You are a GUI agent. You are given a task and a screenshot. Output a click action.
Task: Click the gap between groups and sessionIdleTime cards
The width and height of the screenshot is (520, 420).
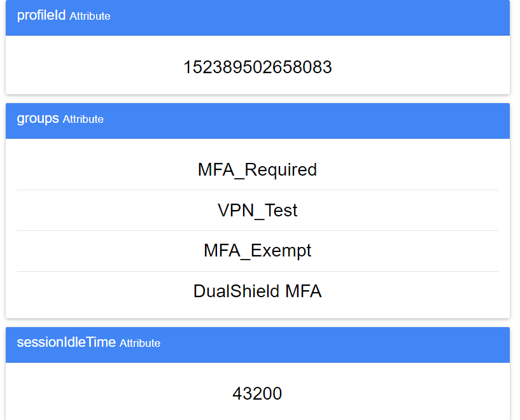click(x=257, y=323)
